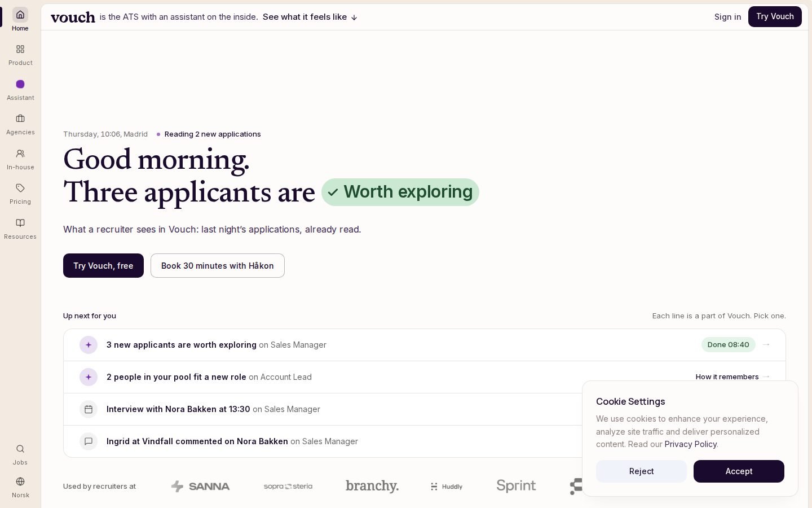Expand "See what it feels like"
Screen dimensions: 812x508
pyautogui.click(x=310, y=17)
